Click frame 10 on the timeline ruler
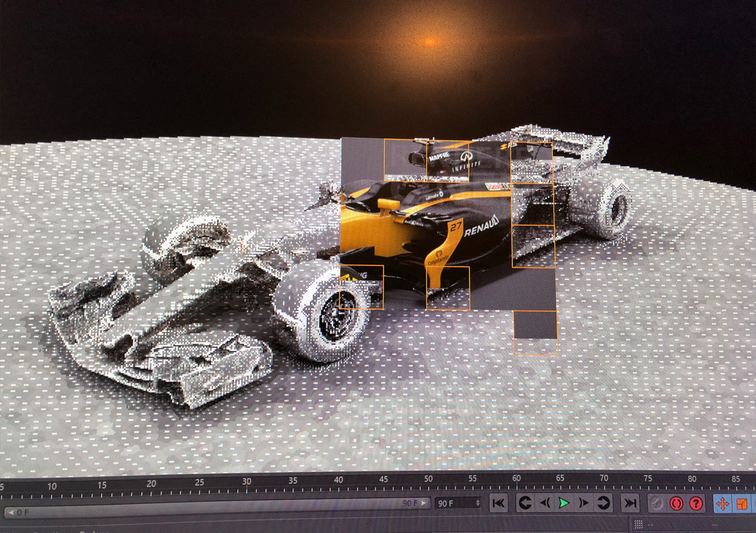The width and height of the screenshot is (756, 533). [52, 486]
